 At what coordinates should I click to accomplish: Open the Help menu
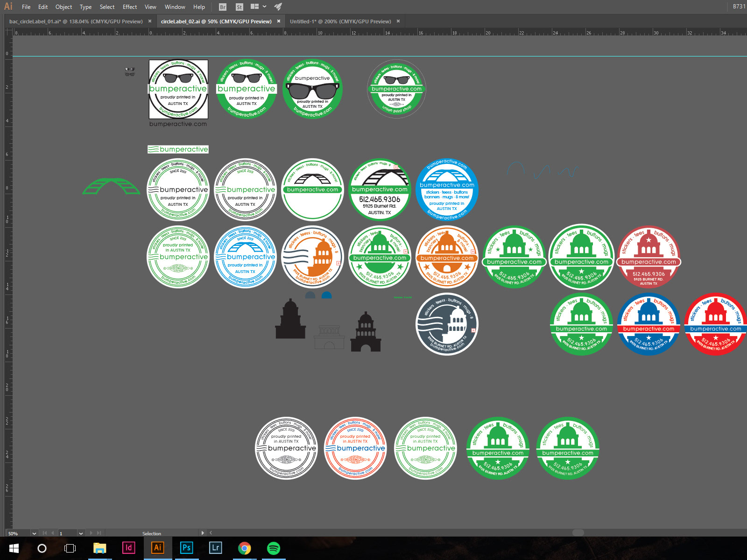click(199, 7)
